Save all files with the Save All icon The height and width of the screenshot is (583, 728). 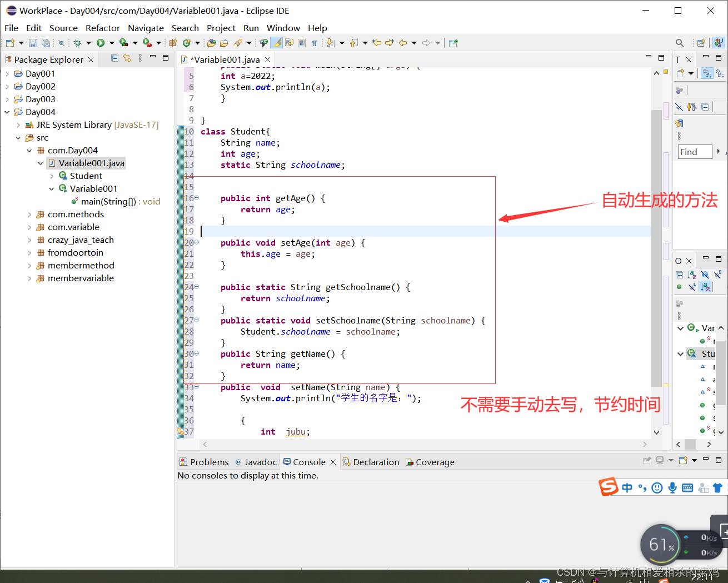click(x=44, y=42)
